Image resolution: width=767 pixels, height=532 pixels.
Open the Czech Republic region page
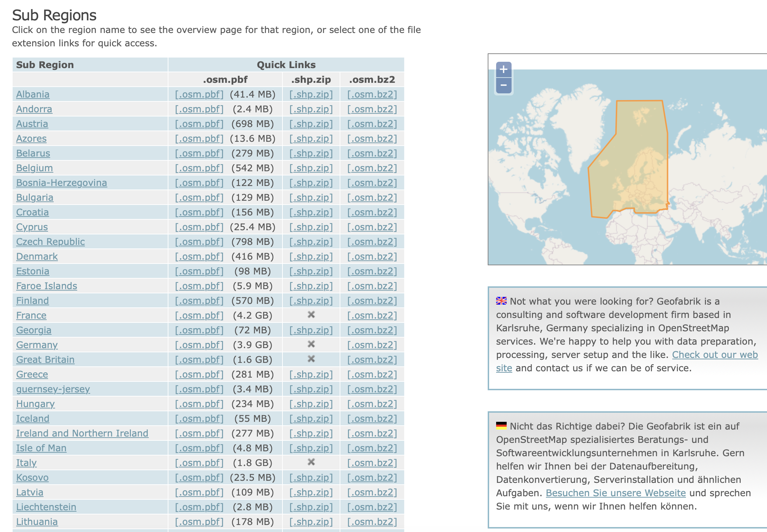(51, 242)
